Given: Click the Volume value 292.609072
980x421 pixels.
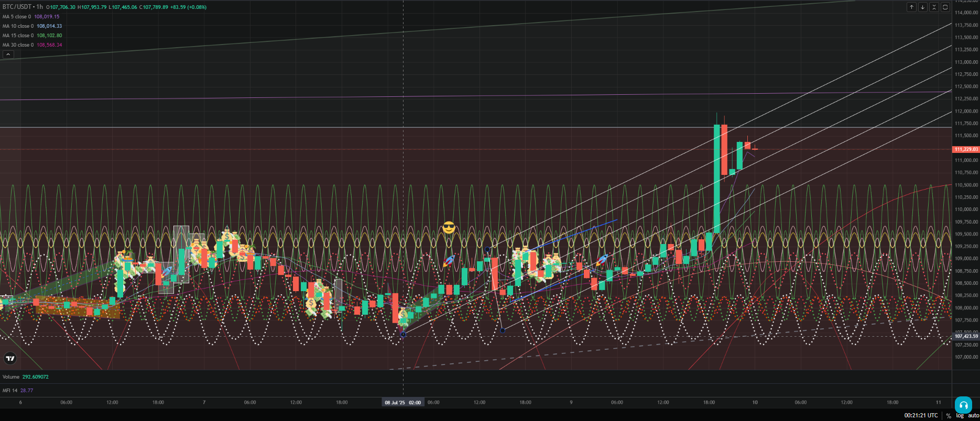Looking at the screenshot, I should pos(35,377).
